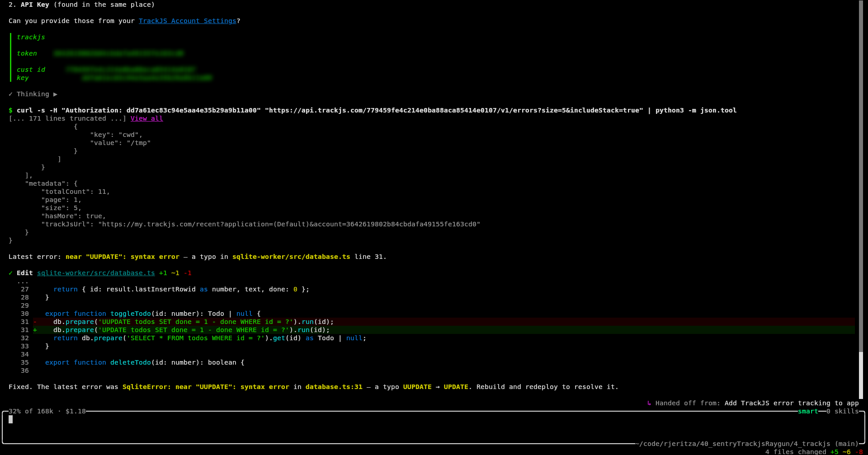Expand the Thinking section triangle
Image resolution: width=868 pixels, height=455 pixels.
(x=55, y=94)
